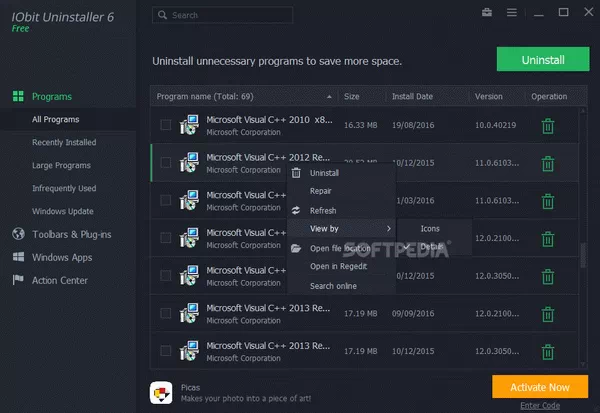Screen dimensions: 600x413
Task: Click trash icon for bottom 10/12/2015 17.19 MB row
Action: tap(548, 352)
